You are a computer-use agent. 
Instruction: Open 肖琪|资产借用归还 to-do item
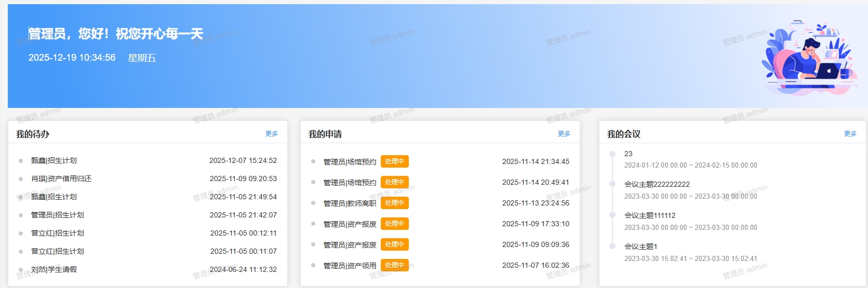[x=61, y=179]
